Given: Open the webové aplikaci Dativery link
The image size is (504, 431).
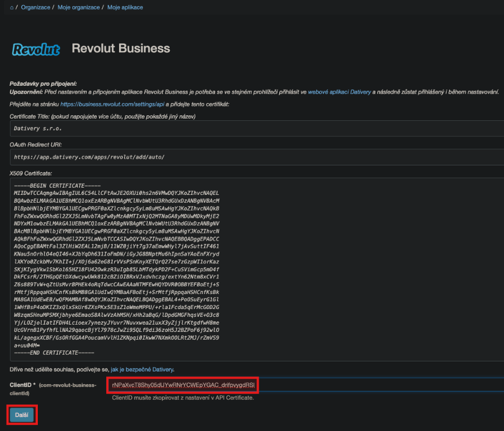Looking at the screenshot, I should point(339,92).
